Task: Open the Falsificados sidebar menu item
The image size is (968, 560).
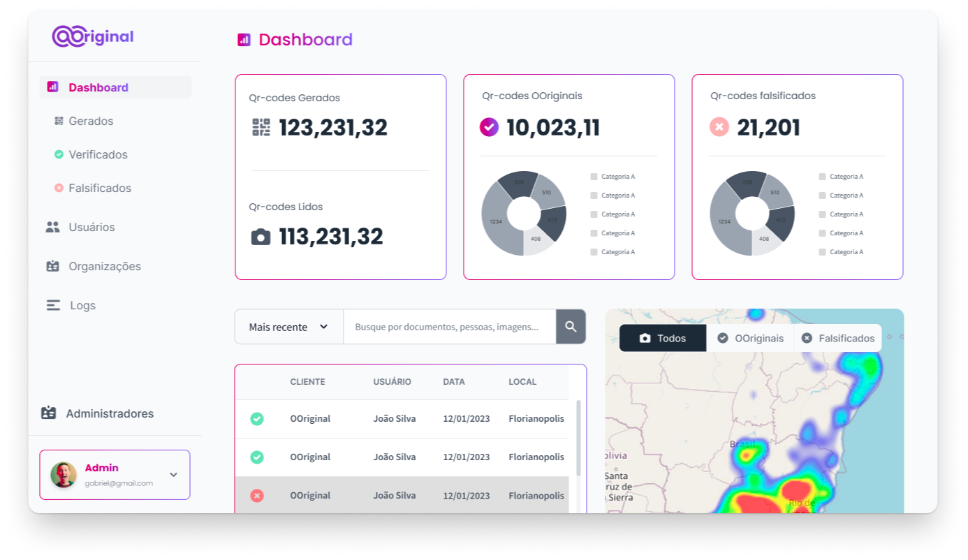Action: click(x=99, y=188)
